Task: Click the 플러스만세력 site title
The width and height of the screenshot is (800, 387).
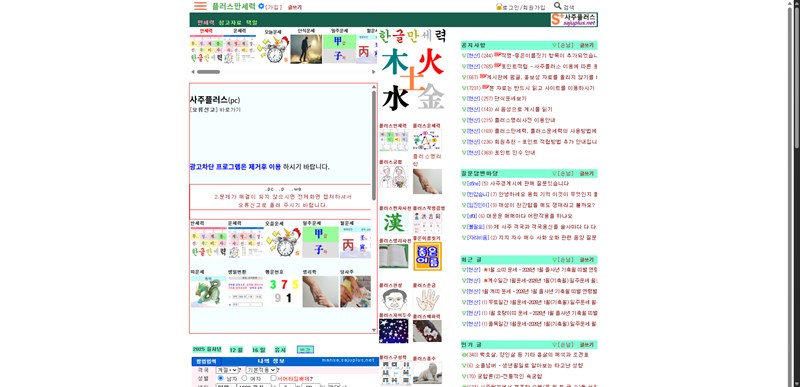Action: coord(234,6)
